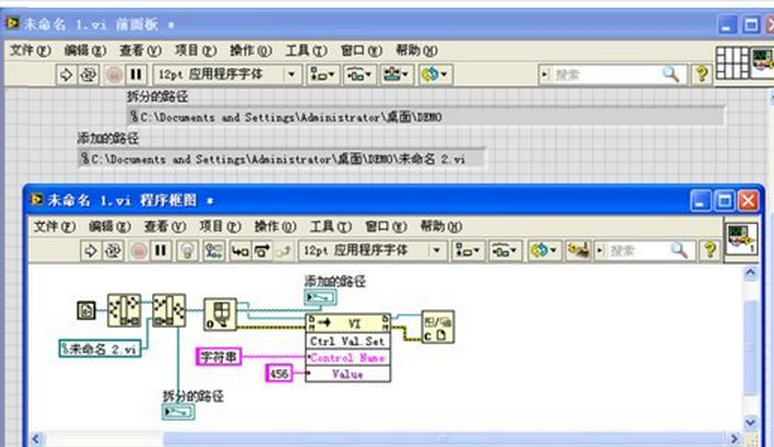
Task: Open Resize Objects dropdown in front panel toolbar
Action: 396,75
